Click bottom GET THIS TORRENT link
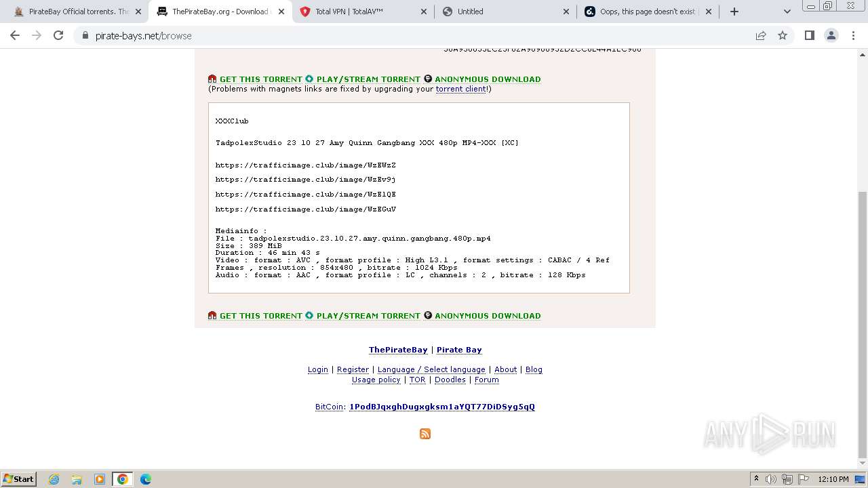This screenshot has width=868, height=488. click(x=260, y=316)
